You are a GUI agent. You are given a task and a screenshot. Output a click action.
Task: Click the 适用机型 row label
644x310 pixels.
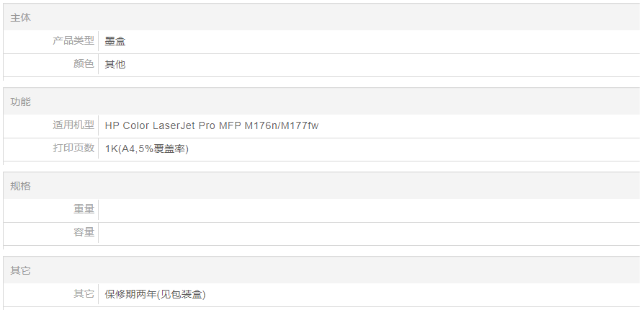(x=73, y=125)
